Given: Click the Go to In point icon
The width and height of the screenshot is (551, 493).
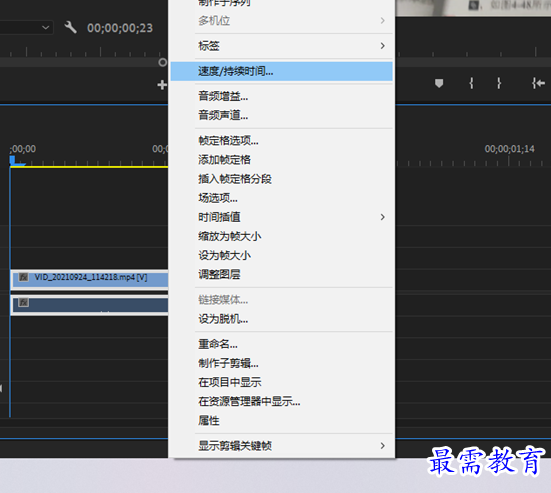Looking at the screenshot, I should [x=538, y=83].
